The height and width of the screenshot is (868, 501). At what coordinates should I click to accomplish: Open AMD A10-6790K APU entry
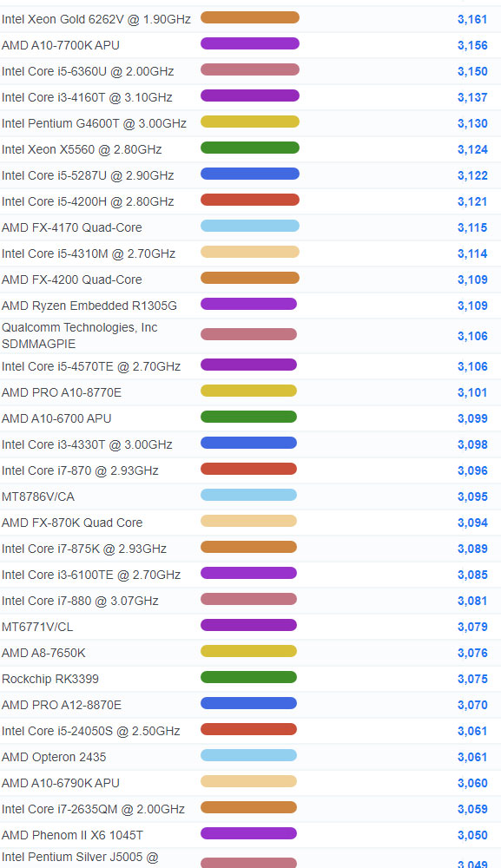(x=60, y=783)
